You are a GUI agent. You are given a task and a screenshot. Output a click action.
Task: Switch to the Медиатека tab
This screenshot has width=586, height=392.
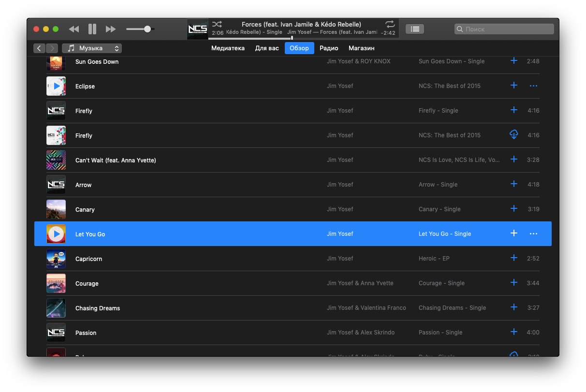click(228, 48)
